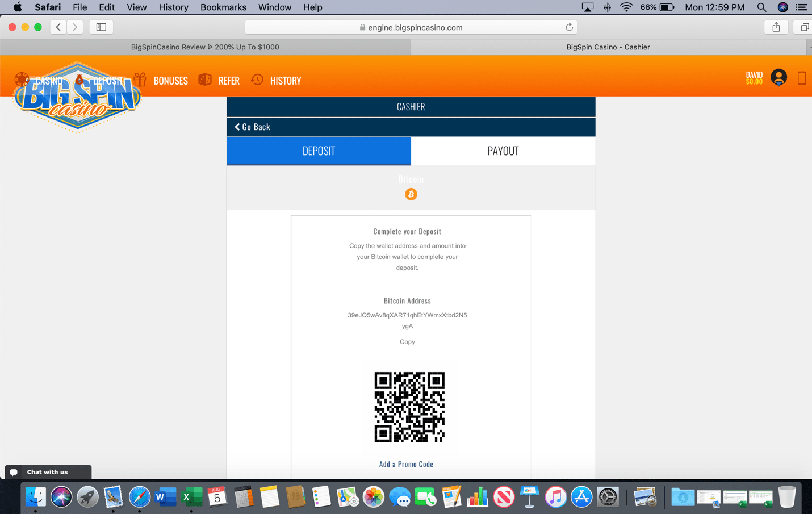Go back in Safari
The width and height of the screenshot is (812, 514).
click(x=58, y=27)
